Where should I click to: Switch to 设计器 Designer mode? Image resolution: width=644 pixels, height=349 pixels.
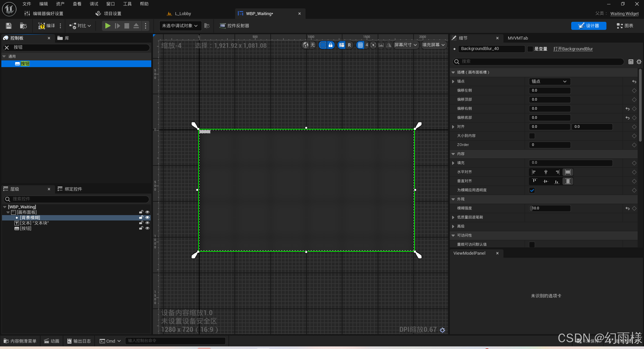click(x=589, y=26)
